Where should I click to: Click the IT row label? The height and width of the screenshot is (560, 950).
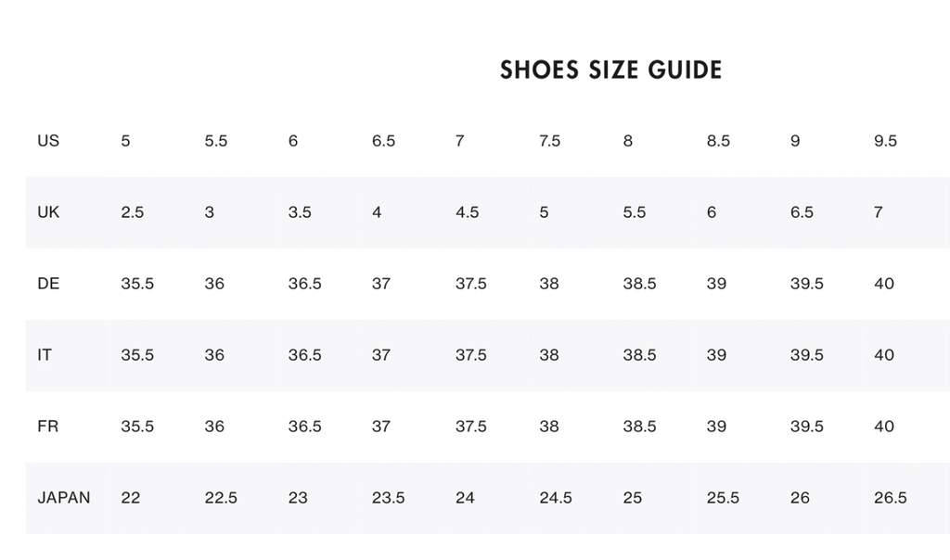coord(45,355)
